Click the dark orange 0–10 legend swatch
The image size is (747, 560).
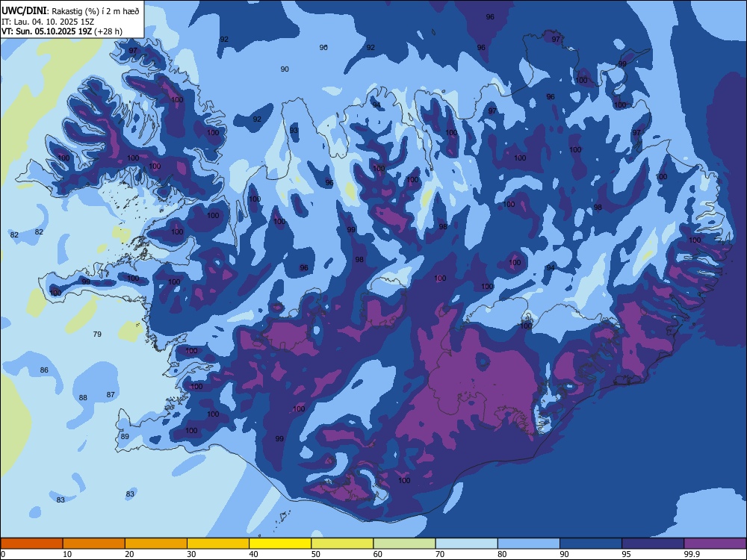click(x=32, y=544)
